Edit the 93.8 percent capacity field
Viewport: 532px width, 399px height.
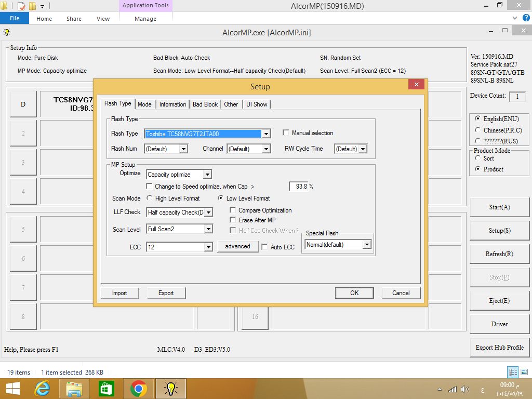[299, 187]
